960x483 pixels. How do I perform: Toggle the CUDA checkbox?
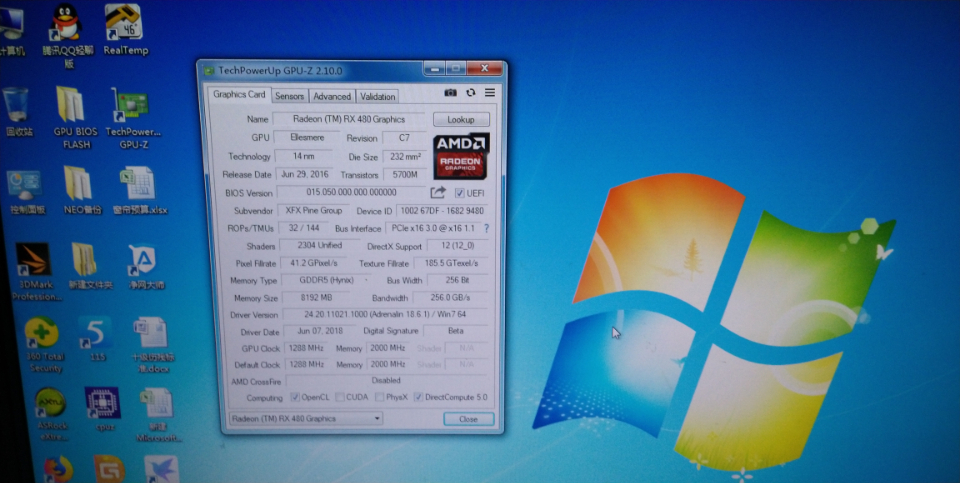point(340,397)
